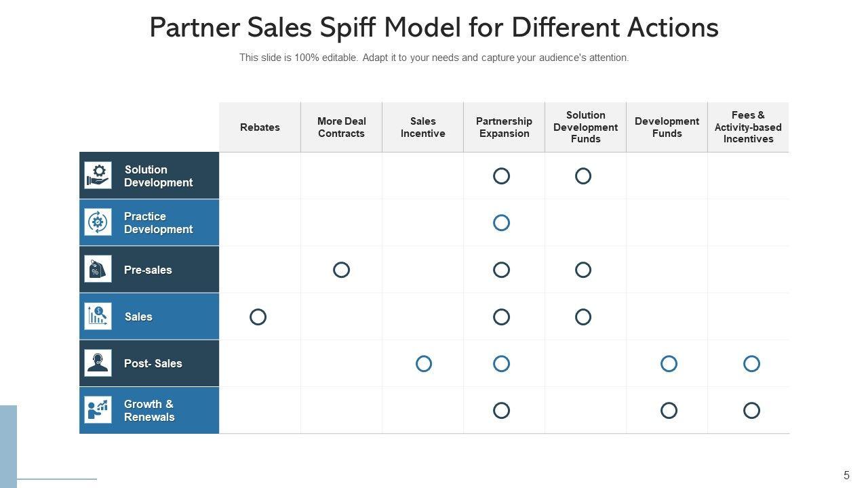Select Pre-sales circle under More Deal Contracts
This screenshot has width=868, height=488.
(x=341, y=270)
